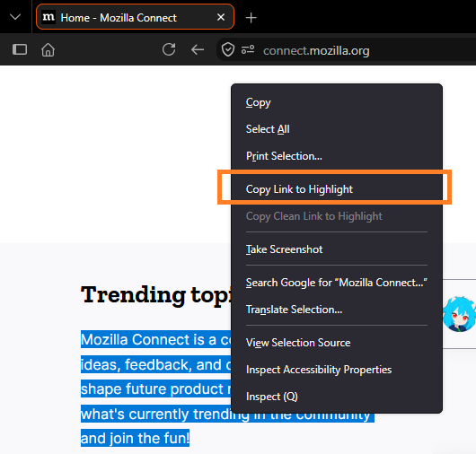
Task: Select the Home - Mozilla Connect tab
Action: [135, 17]
